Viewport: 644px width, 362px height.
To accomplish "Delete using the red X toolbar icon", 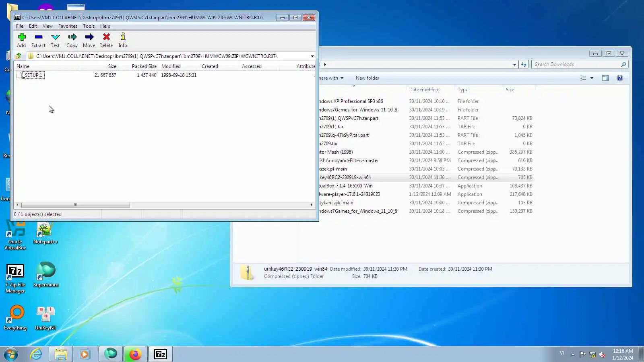I will [x=106, y=40].
